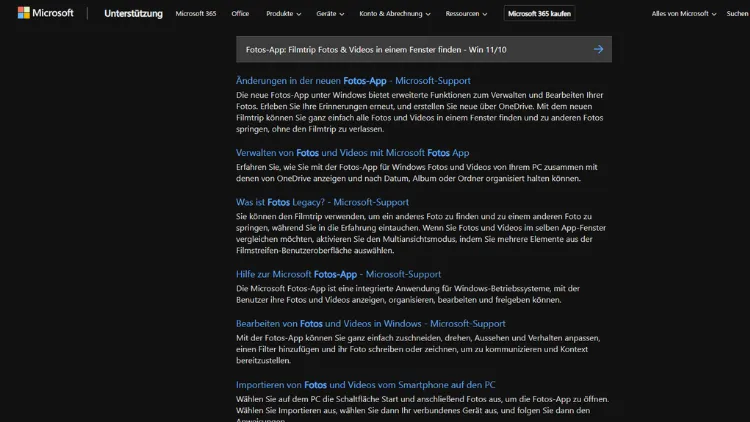Open 'Was ist Fotos Legacy?' result

(x=322, y=202)
